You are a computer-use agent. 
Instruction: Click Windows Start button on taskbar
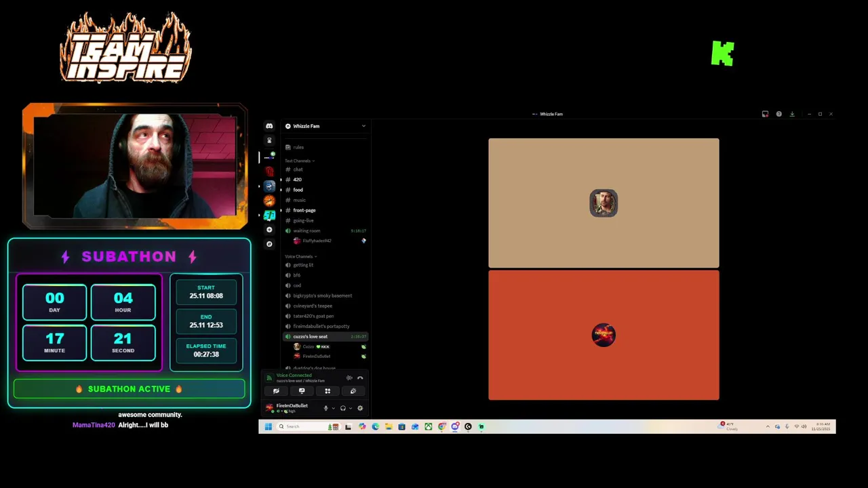coord(268,426)
